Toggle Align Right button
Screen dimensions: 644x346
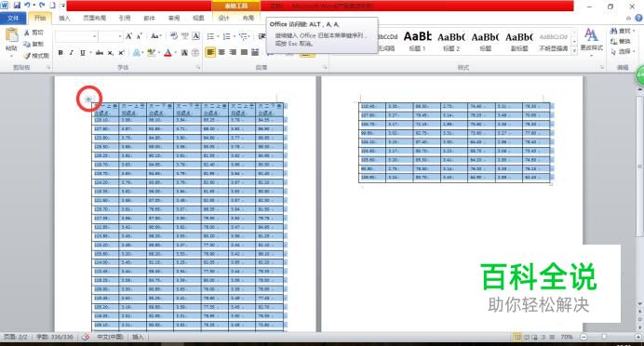pos(233,52)
